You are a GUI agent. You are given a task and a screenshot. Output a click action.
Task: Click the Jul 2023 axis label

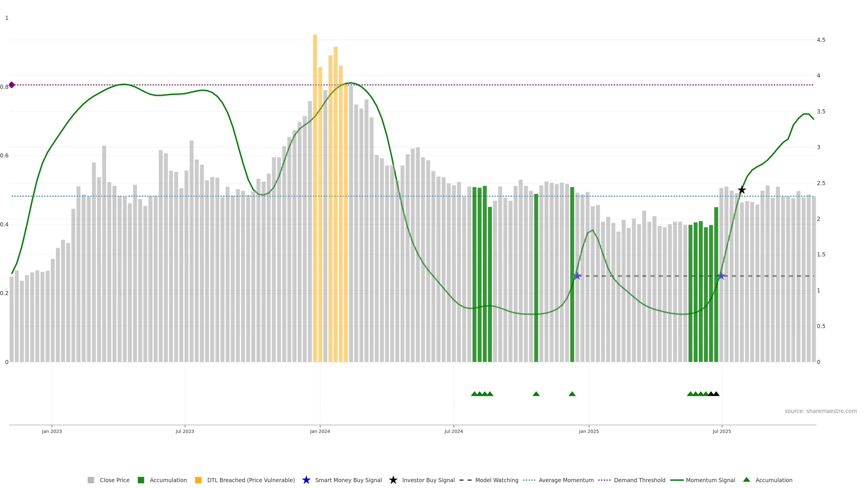pos(185,431)
